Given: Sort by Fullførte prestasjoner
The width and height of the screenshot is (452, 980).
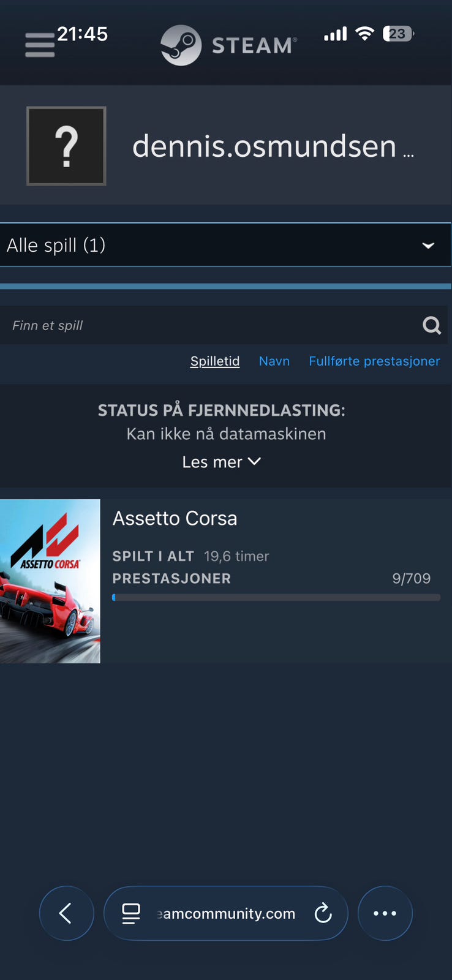Looking at the screenshot, I should click(374, 361).
